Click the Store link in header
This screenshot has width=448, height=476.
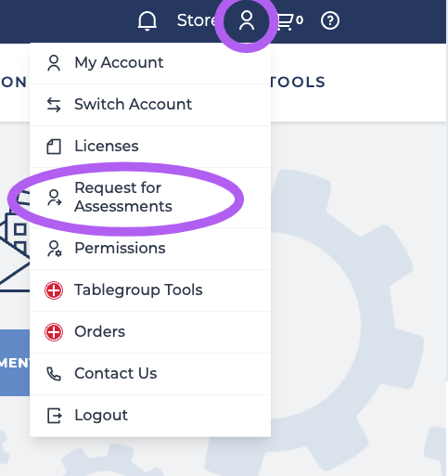[197, 20]
